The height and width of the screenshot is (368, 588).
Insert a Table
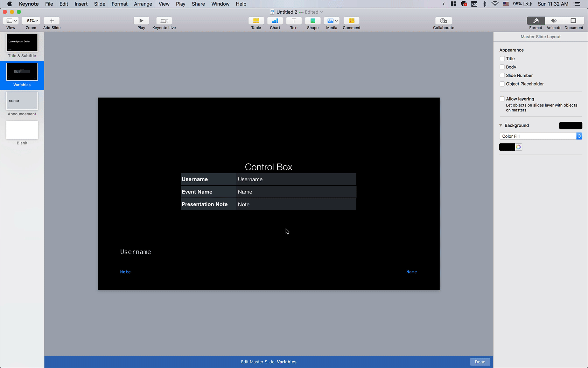(x=256, y=21)
